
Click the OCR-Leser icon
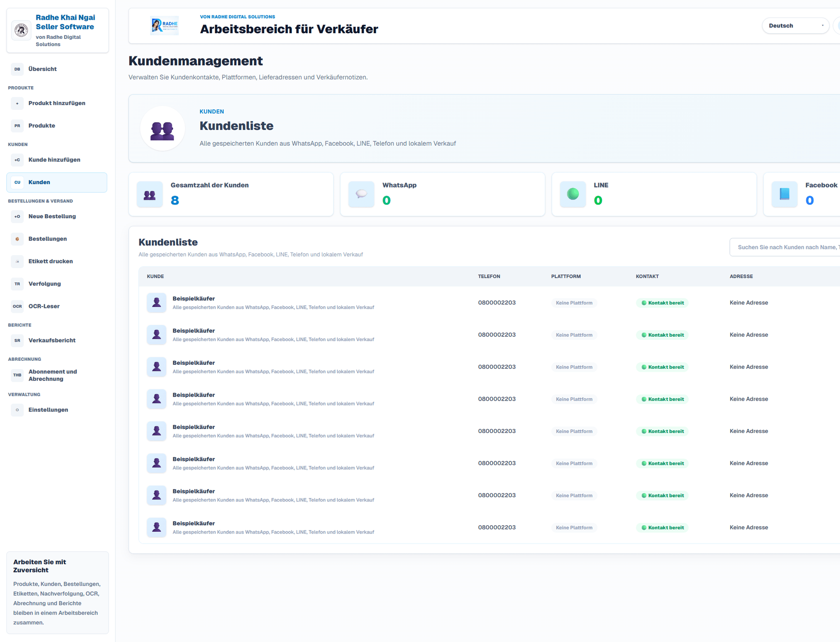pyautogui.click(x=17, y=307)
